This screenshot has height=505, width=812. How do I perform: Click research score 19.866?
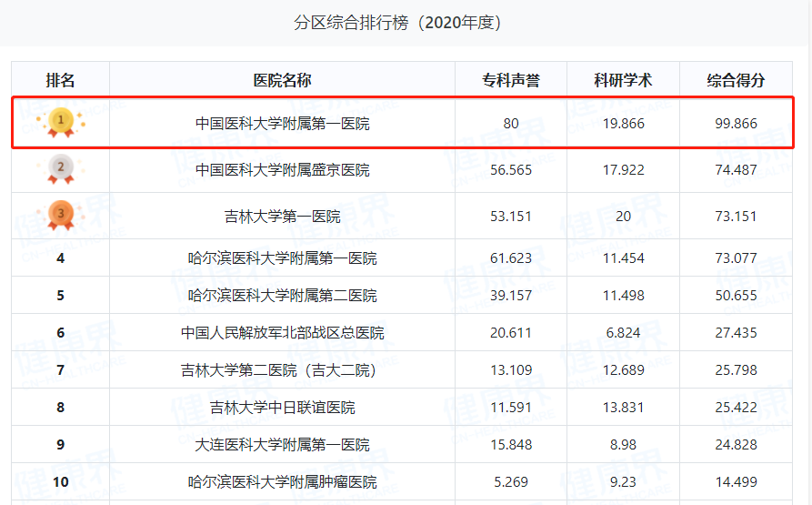pyautogui.click(x=624, y=123)
